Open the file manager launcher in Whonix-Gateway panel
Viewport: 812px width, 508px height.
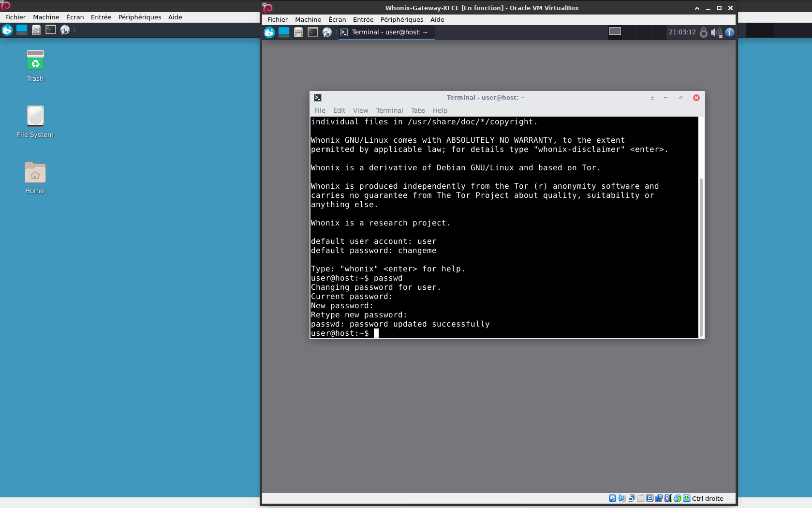(x=298, y=32)
